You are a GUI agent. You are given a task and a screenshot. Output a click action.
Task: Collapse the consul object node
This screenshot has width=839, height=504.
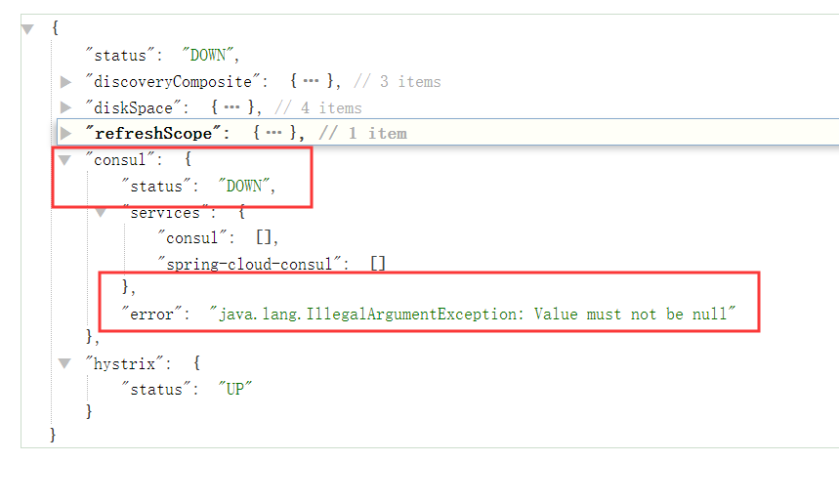(64, 160)
